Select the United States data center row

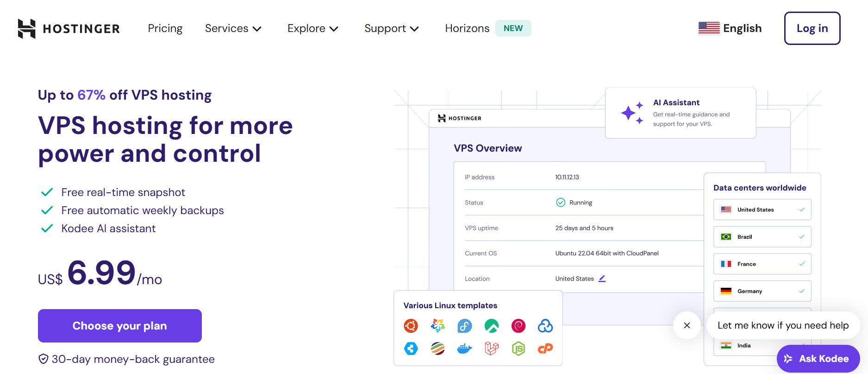click(762, 209)
